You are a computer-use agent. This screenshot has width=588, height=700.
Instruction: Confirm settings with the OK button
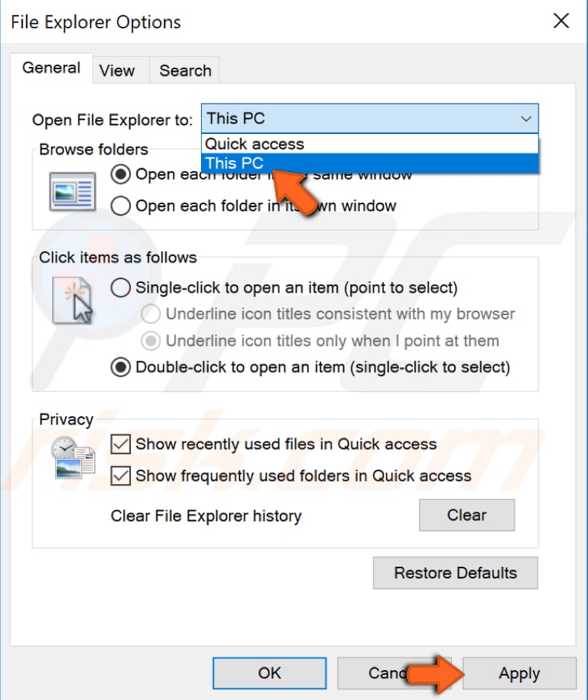tap(269, 672)
